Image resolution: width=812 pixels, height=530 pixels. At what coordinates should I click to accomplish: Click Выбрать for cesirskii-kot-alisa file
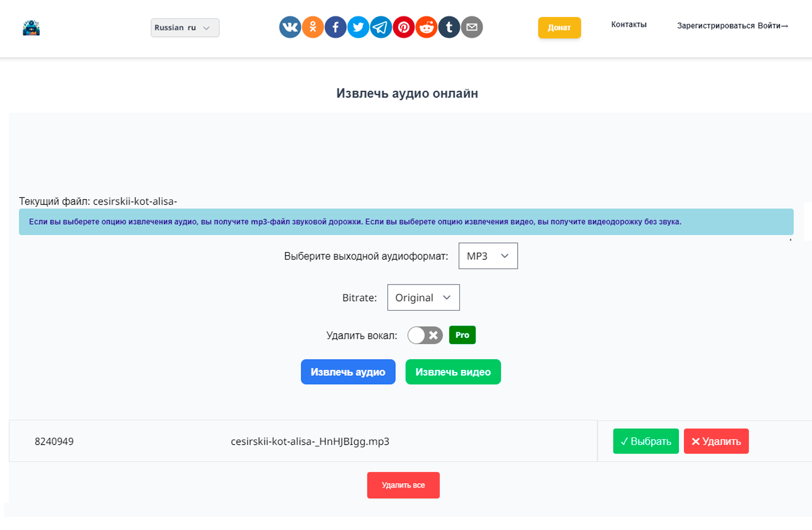click(646, 441)
